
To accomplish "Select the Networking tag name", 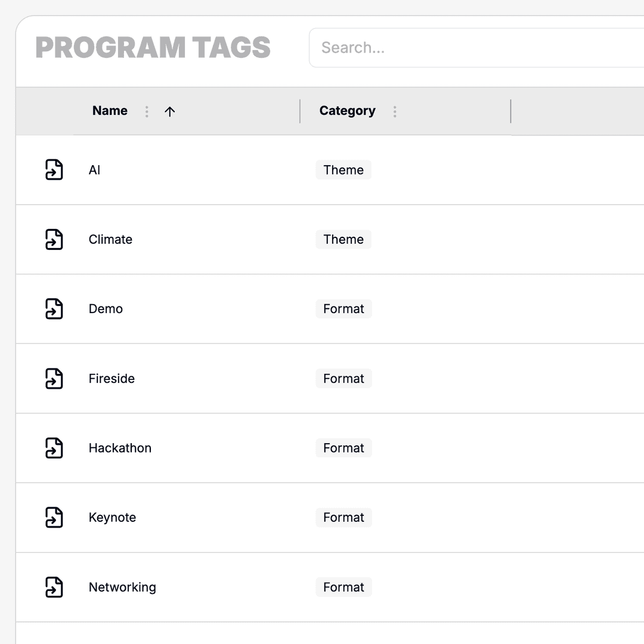I will 122,587.
